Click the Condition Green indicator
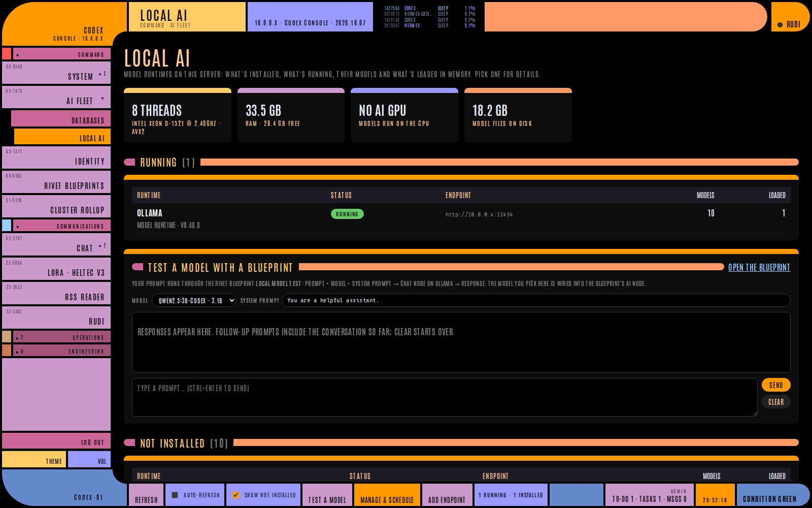 pos(773,495)
